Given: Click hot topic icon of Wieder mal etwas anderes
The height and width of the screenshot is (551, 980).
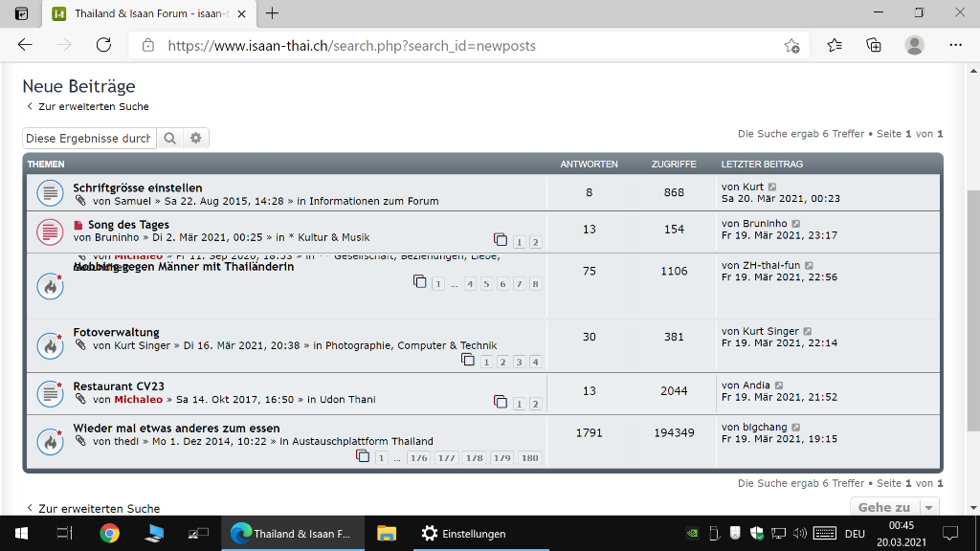Looking at the screenshot, I should coord(50,442).
